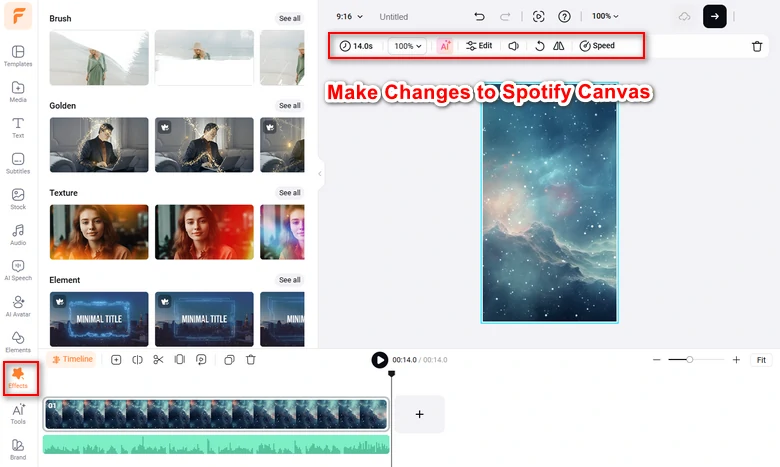Flip the clip with mirror icon
The height and width of the screenshot is (467, 780).
coord(558,46)
